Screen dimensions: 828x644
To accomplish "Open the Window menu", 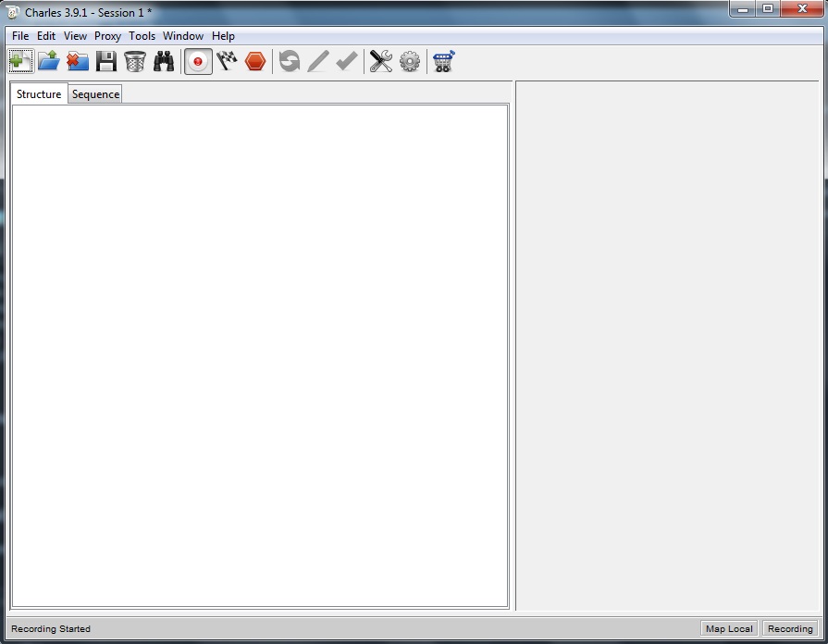I will pos(182,36).
